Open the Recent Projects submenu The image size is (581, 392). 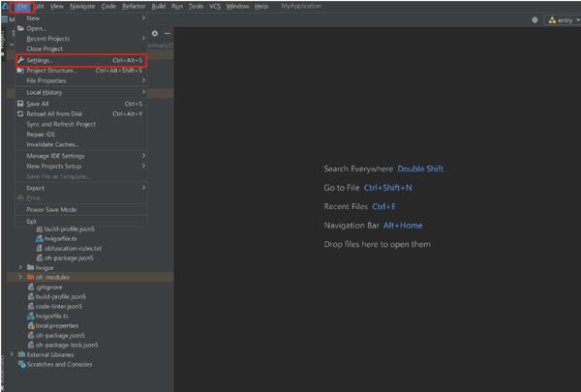tap(48, 38)
